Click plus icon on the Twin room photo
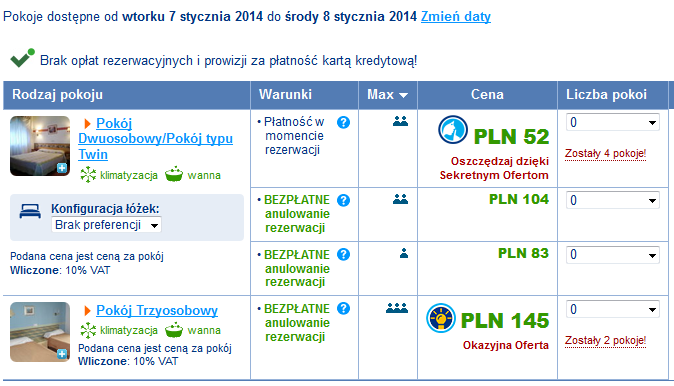Viewport: 674px width, 386px height. coord(62,168)
